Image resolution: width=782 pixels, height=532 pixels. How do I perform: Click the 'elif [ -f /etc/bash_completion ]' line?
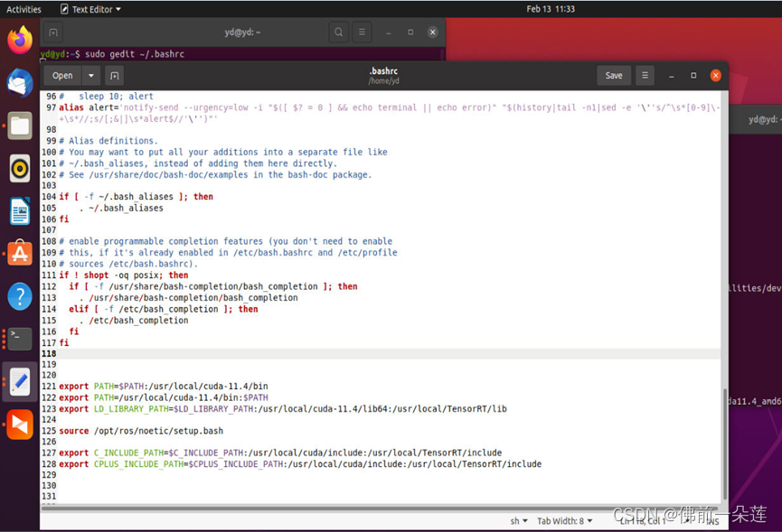[164, 309]
